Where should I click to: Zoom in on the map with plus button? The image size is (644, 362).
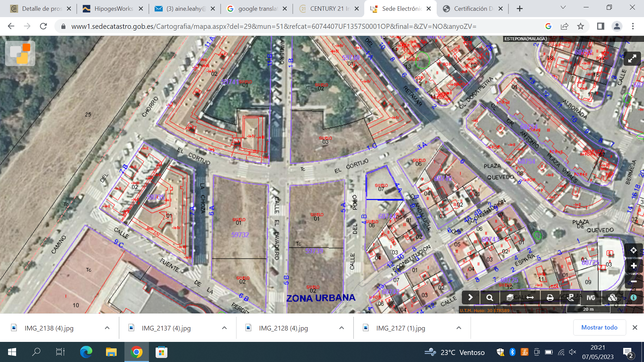click(634, 266)
